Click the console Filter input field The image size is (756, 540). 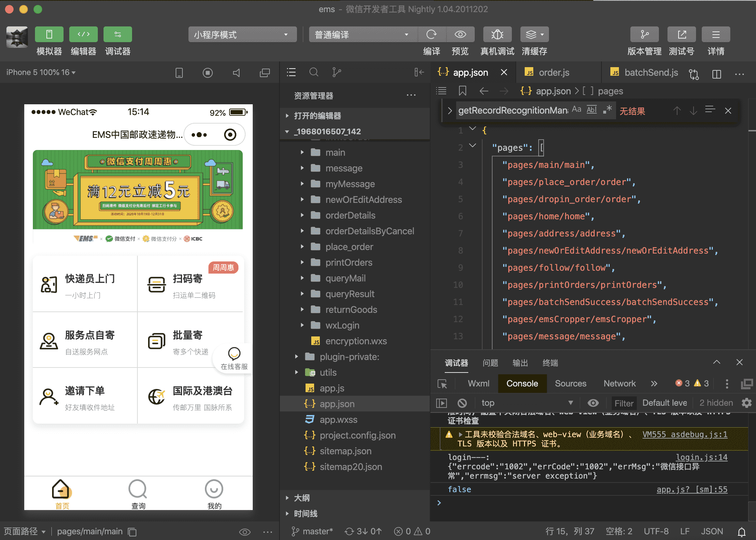pos(624,403)
